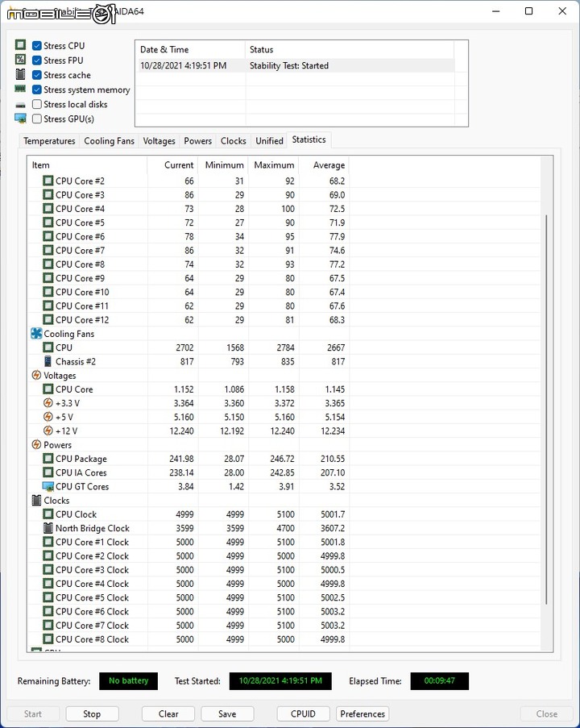Click the CPU IA Cores icon
Screen dimensions: 580x728
pos(48,472)
